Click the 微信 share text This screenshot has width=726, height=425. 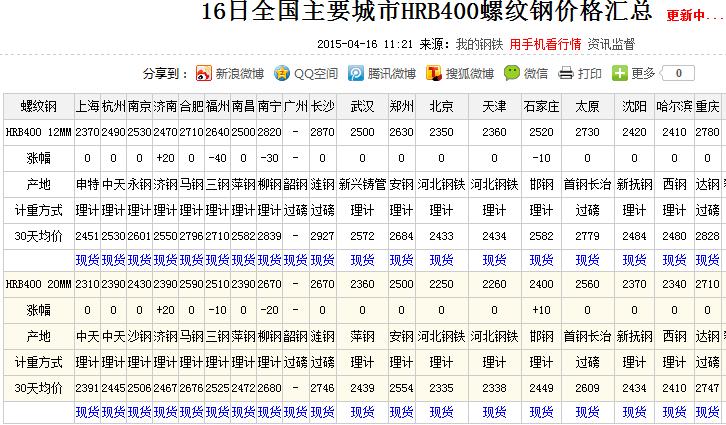(536, 74)
